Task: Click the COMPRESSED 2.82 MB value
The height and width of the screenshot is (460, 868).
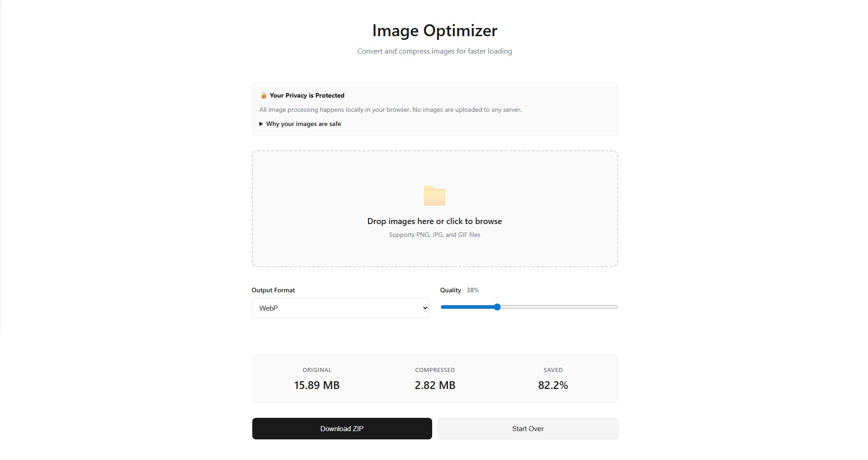Action: 434,385
